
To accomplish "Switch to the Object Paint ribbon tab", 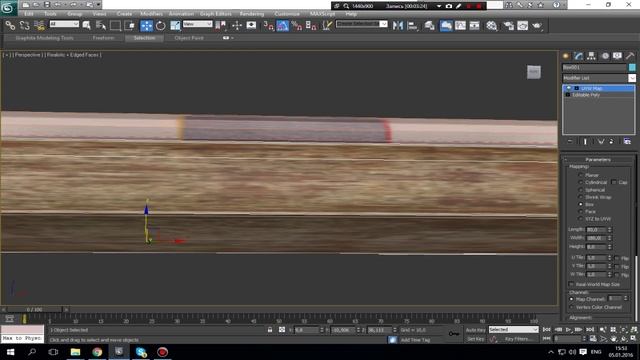I will [189, 38].
